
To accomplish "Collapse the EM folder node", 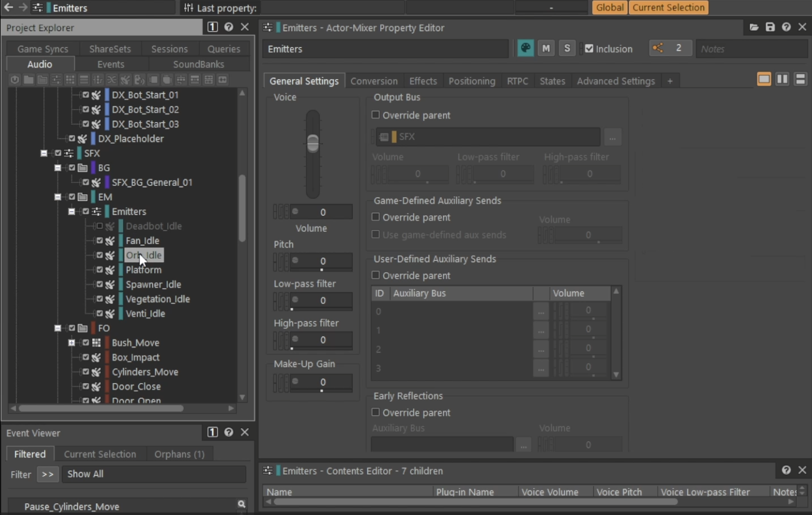I will (58, 197).
